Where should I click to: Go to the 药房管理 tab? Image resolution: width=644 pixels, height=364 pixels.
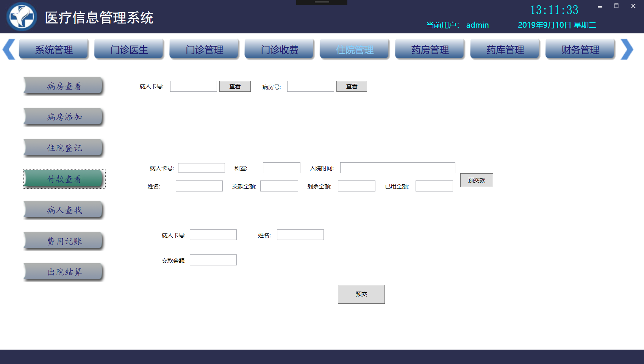point(430,49)
